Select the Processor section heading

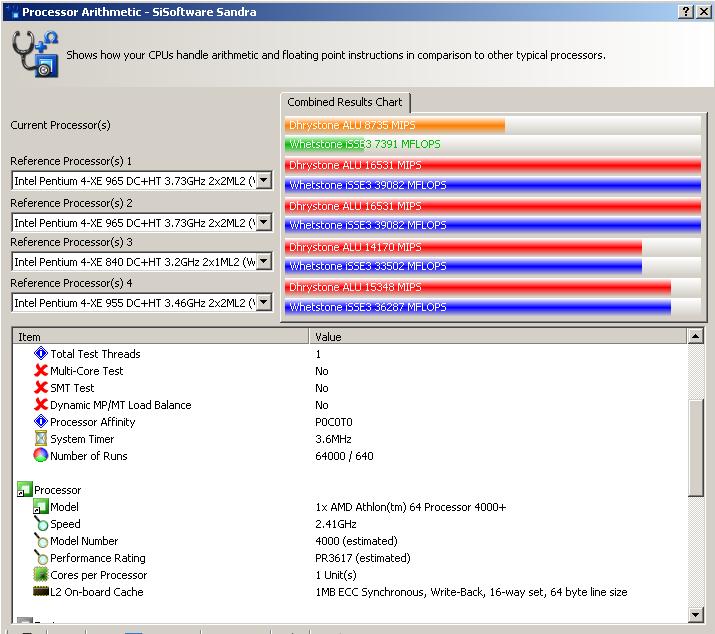click(57, 490)
